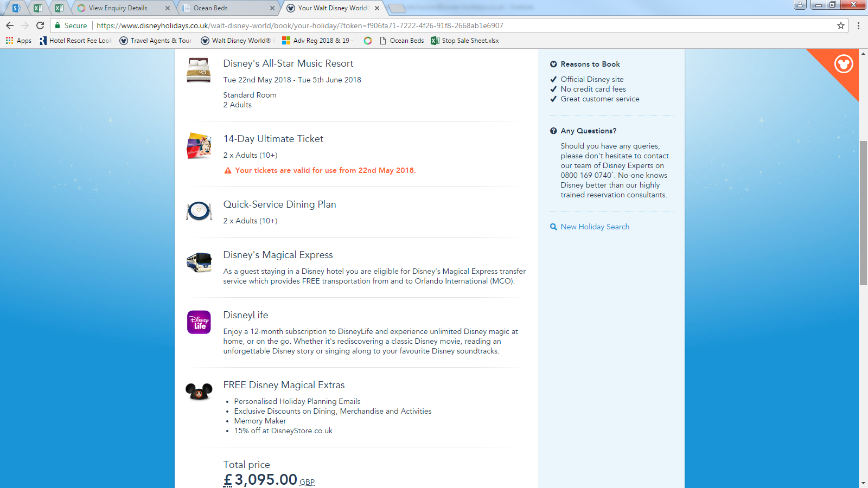Close the Your Walt Disney World tab
This screenshot has width=868, height=488.
tap(377, 8)
